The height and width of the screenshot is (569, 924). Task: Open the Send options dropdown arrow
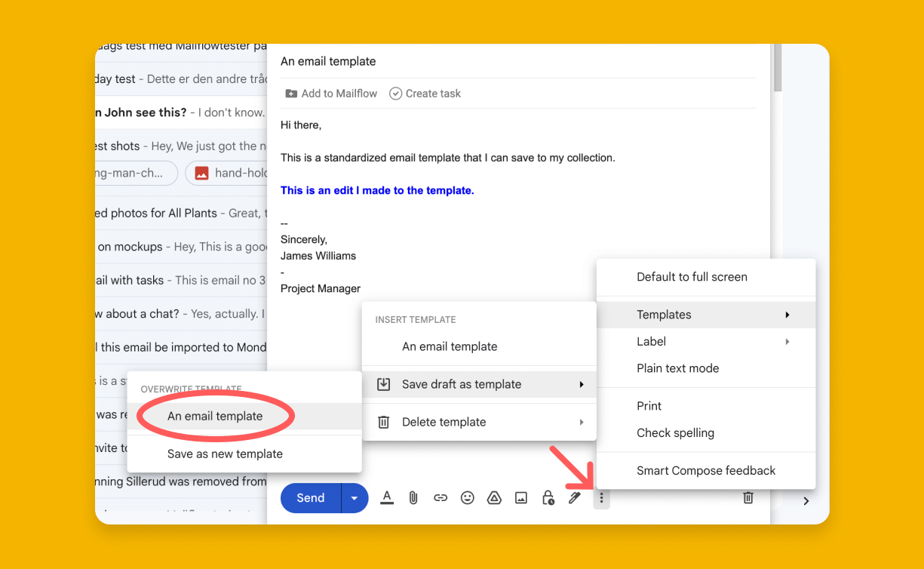click(355, 497)
